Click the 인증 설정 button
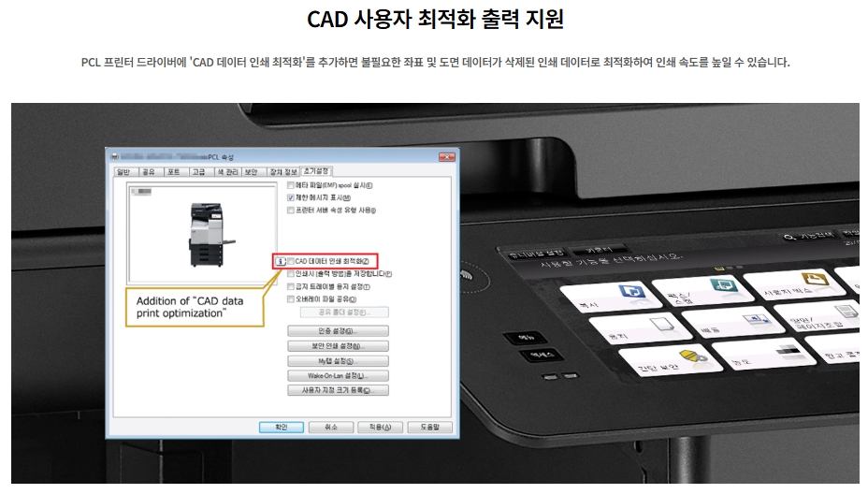The image size is (868, 494). coord(338,331)
